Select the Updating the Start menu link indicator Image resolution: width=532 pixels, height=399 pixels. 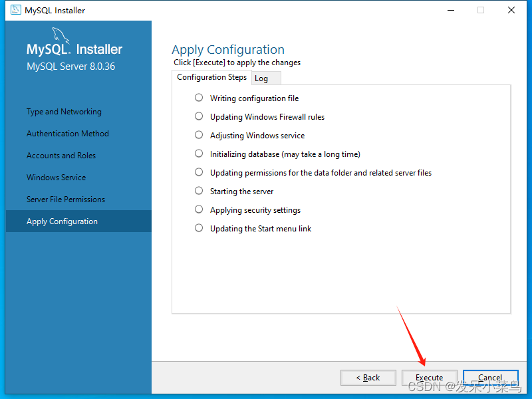pyautogui.click(x=199, y=228)
